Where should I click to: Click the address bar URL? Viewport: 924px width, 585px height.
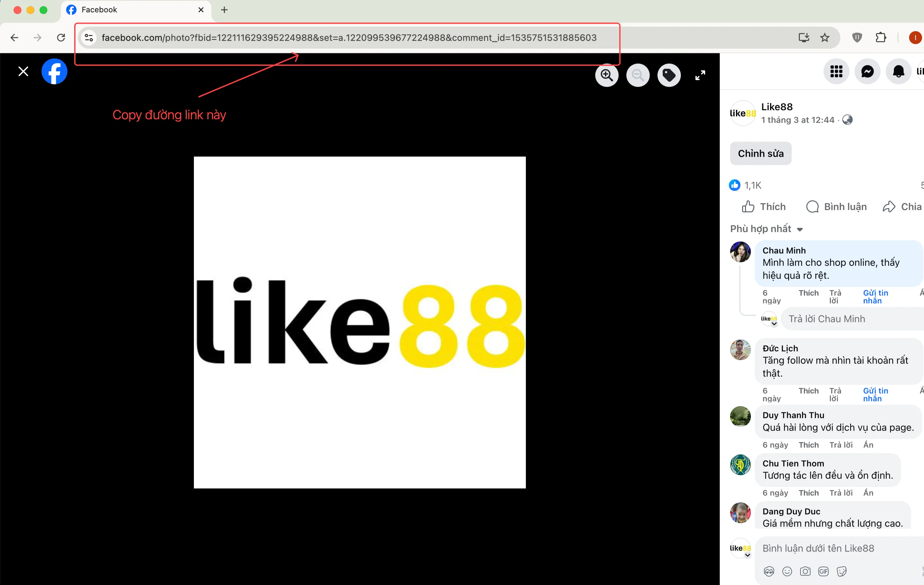(349, 38)
